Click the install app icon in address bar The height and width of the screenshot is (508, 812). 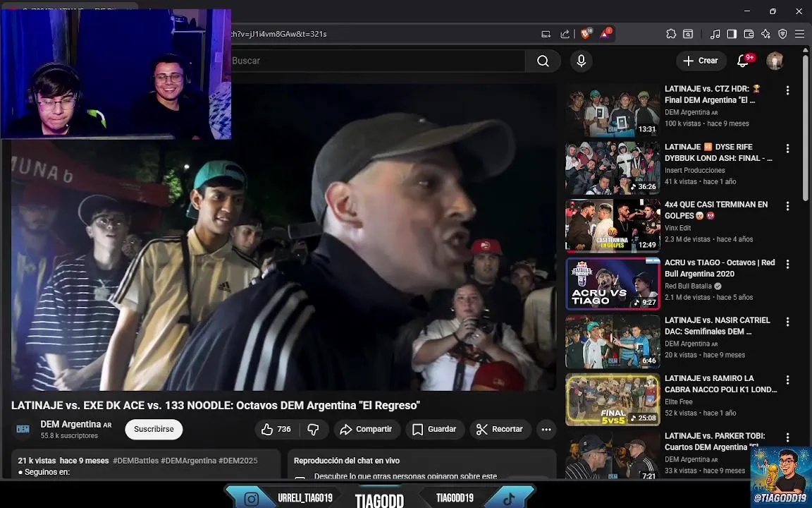click(546, 34)
